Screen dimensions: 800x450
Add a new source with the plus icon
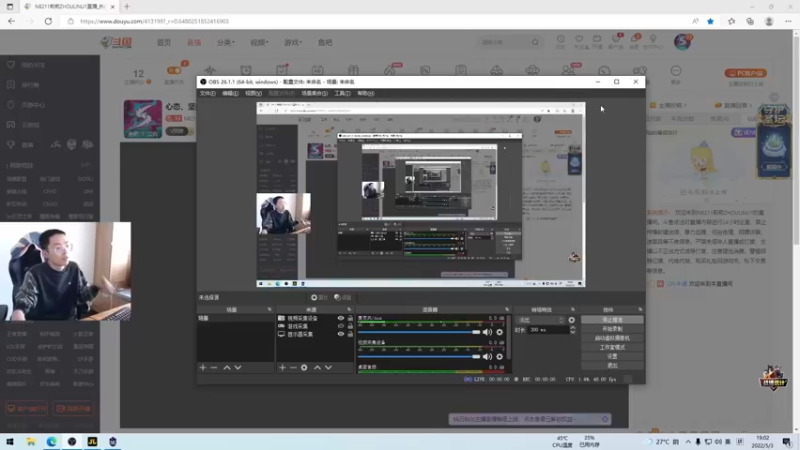pos(282,367)
